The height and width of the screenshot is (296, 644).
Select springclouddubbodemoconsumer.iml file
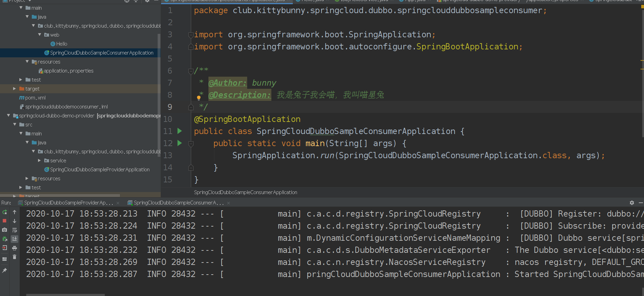pyautogui.click(x=66, y=107)
